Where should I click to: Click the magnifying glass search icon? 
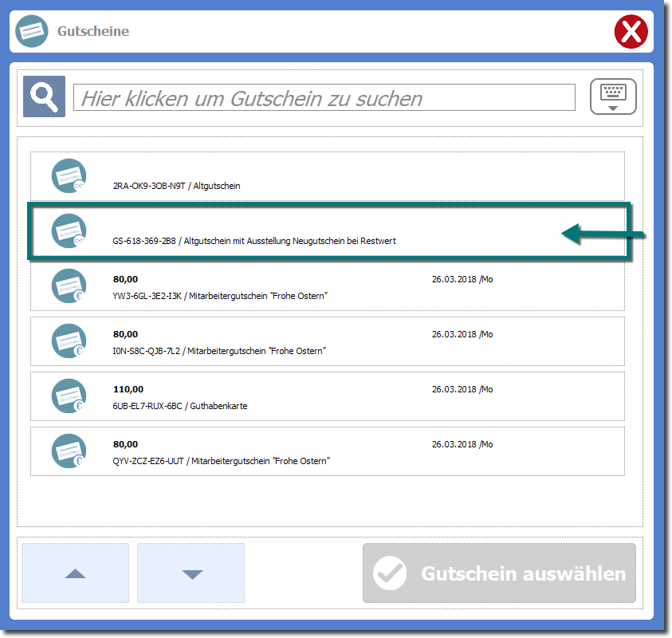[x=44, y=97]
